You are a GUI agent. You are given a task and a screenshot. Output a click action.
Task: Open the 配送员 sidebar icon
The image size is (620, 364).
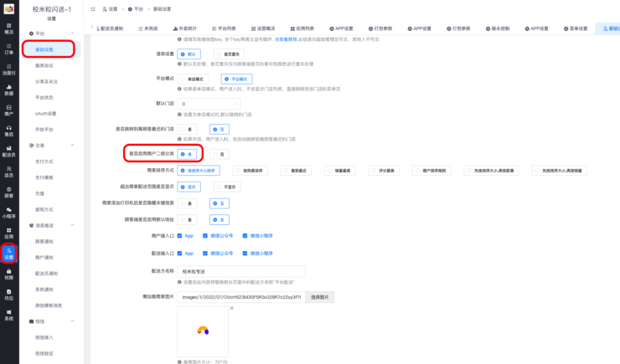pos(8,151)
